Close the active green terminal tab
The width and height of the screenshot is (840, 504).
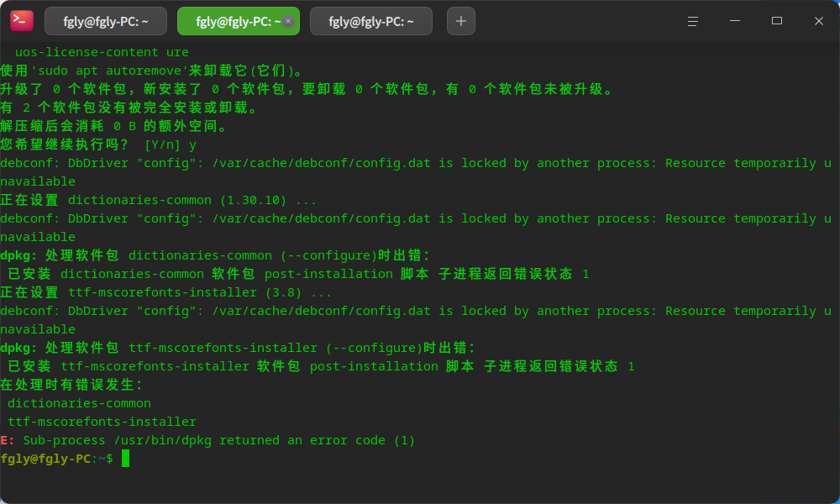click(x=288, y=22)
